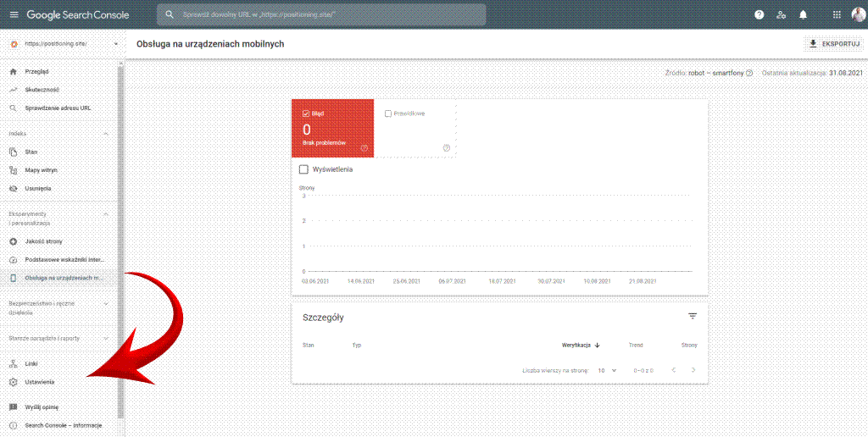Go to next page of table

(693, 370)
